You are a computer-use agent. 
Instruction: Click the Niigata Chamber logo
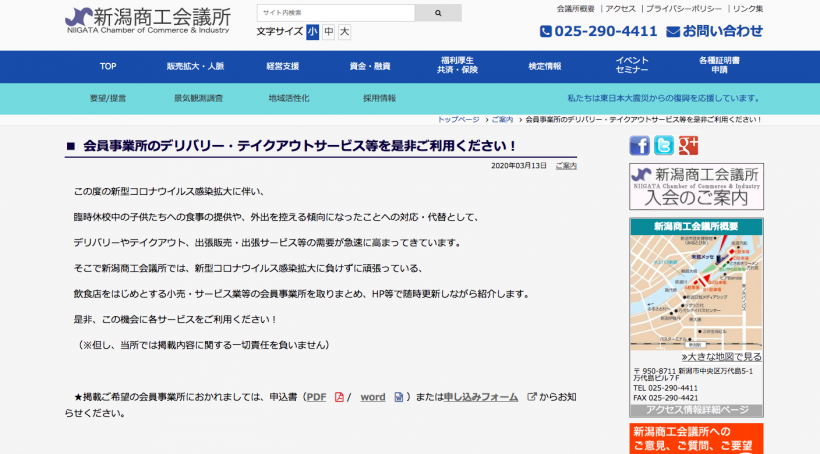tap(147, 19)
